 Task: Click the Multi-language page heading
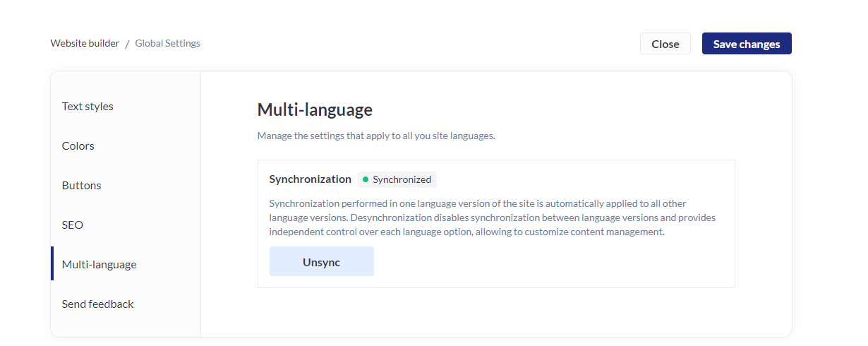pyautogui.click(x=315, y=109)
